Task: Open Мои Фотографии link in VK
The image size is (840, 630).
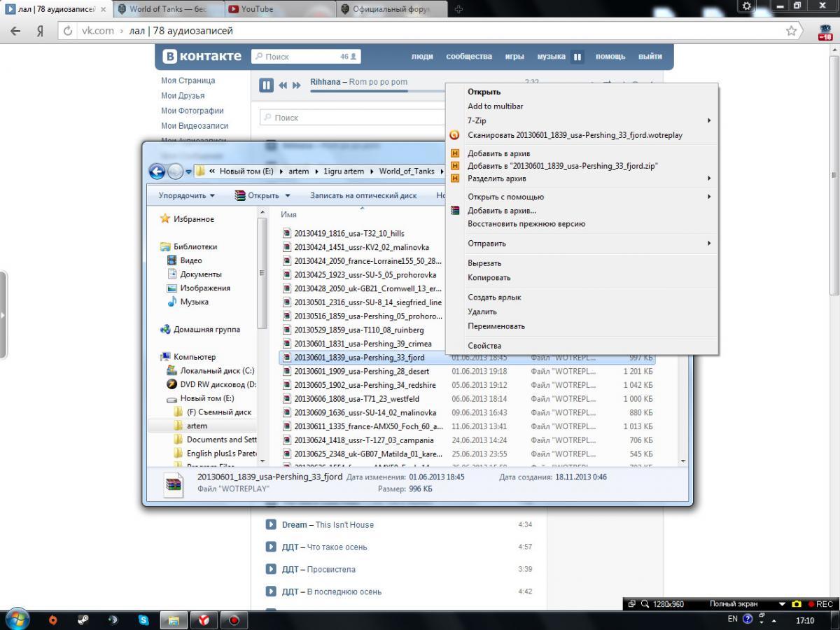Action: (192, 111)
